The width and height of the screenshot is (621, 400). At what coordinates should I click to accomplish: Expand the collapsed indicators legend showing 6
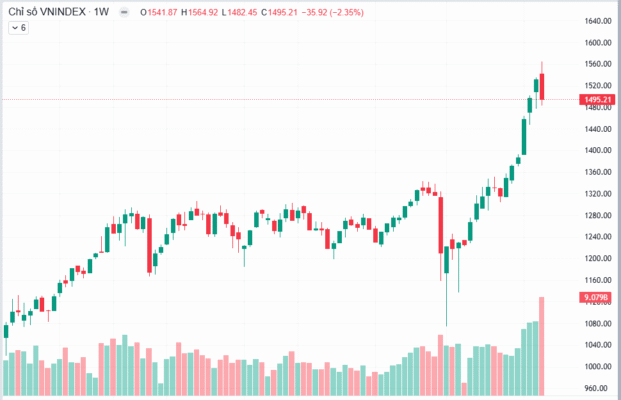[x=19, y=28]
